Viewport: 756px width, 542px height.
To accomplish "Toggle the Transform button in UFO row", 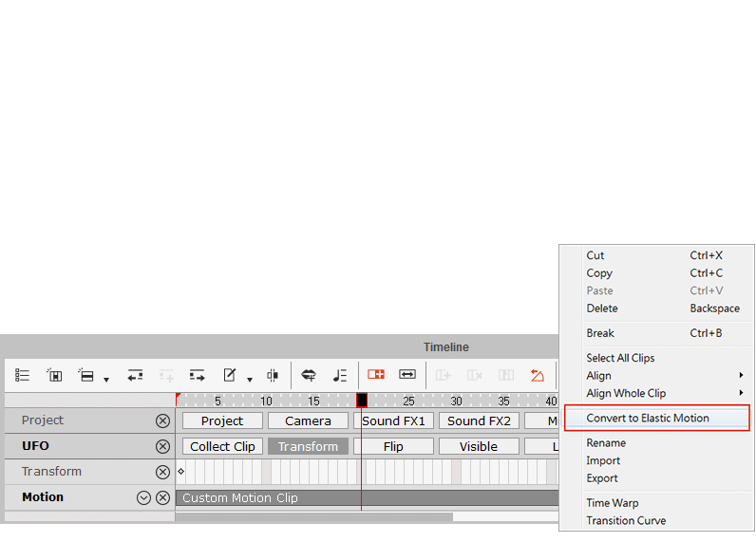I will point(308,446).
